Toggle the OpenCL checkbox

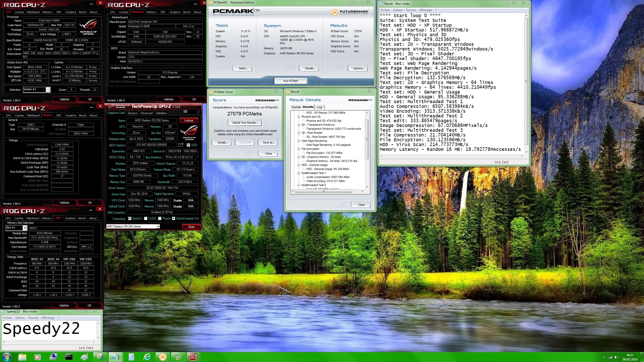click(130, 218)
